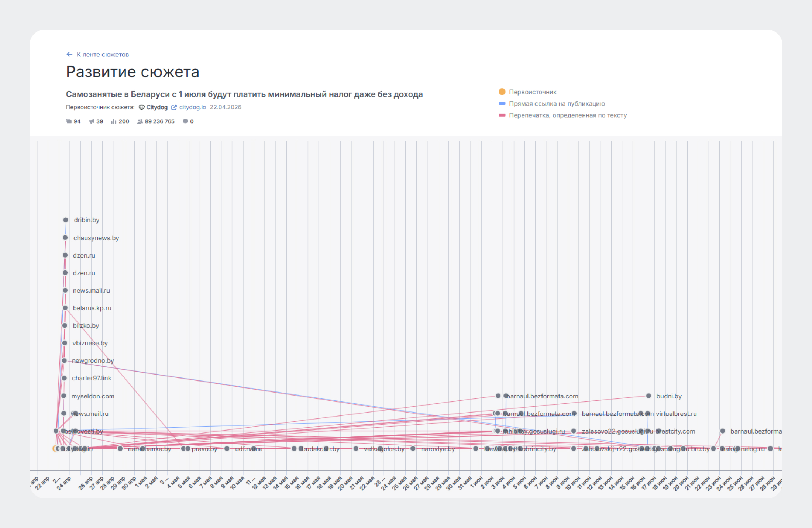Select the brestcity.com node
Image resolution: width=812 pixels, height=528 pixels.
tap(648, 431)
